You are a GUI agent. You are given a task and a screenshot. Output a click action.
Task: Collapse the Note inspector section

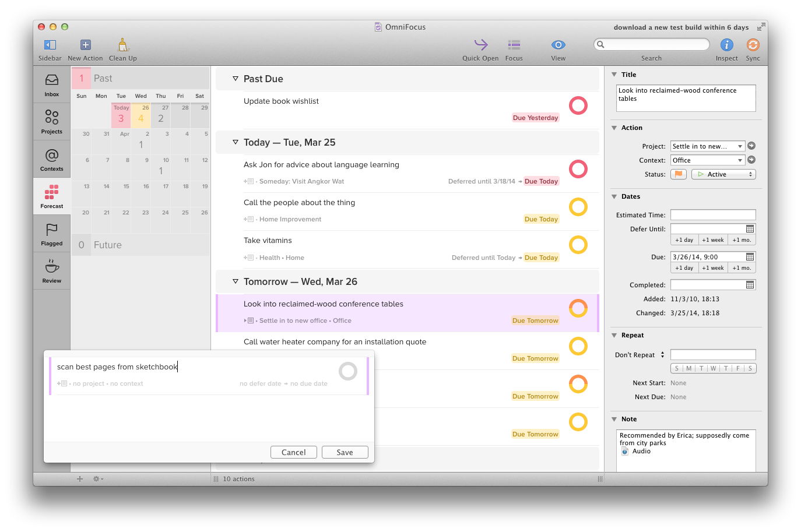click(x=614, y=419)
